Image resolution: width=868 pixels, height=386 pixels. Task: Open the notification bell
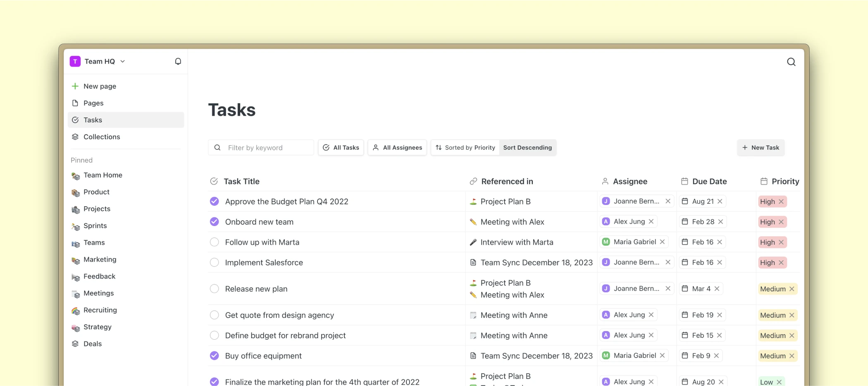pos(178,61)
